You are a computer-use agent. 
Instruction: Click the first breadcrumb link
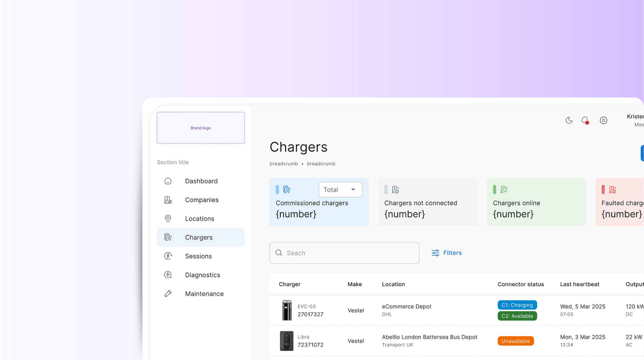(283, 164)
